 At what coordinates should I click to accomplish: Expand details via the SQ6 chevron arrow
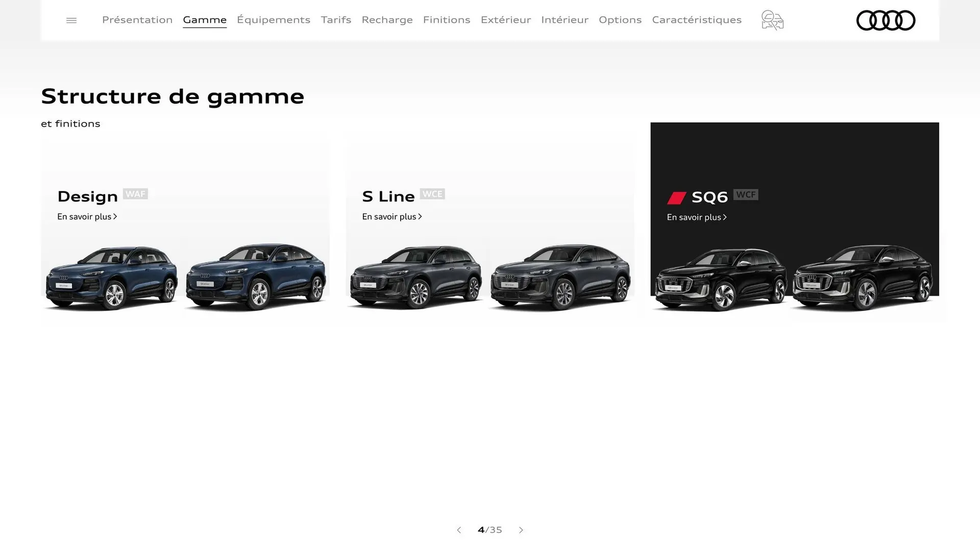pos(724,217)
